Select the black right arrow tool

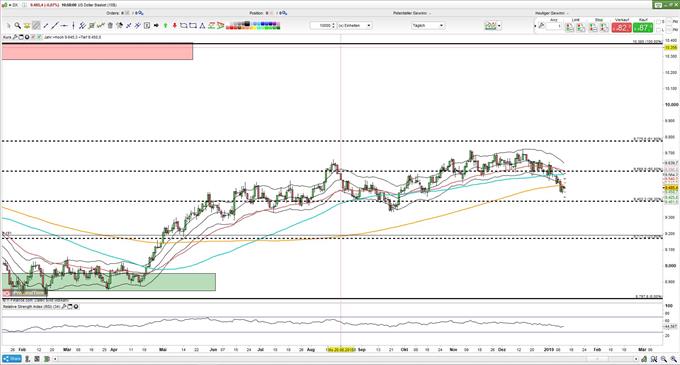pos(156,26)
